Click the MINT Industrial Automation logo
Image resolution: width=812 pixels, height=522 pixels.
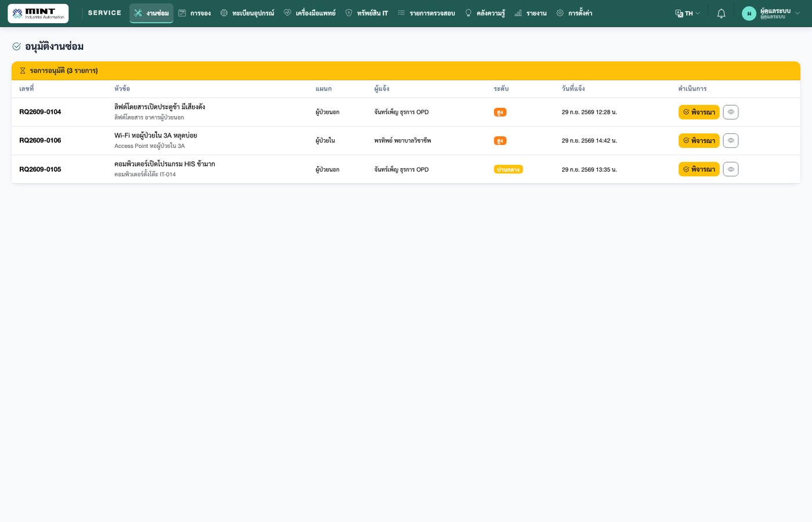(38, 13)
